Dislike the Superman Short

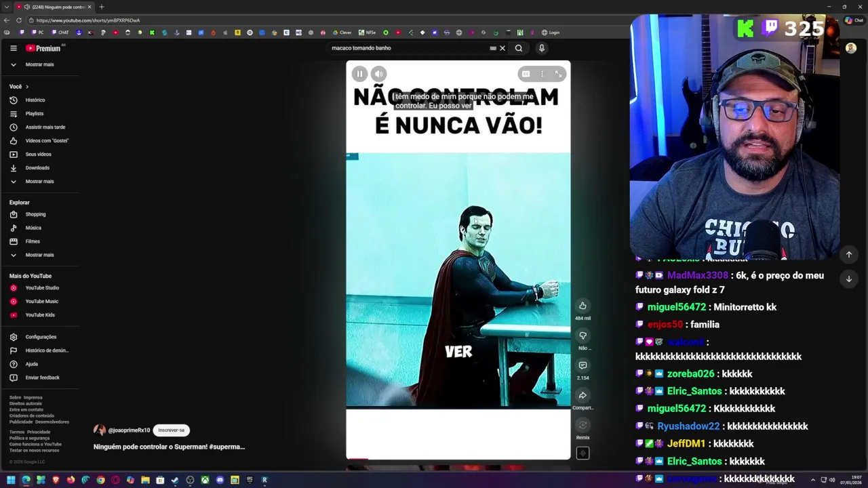tap(583, 335)
